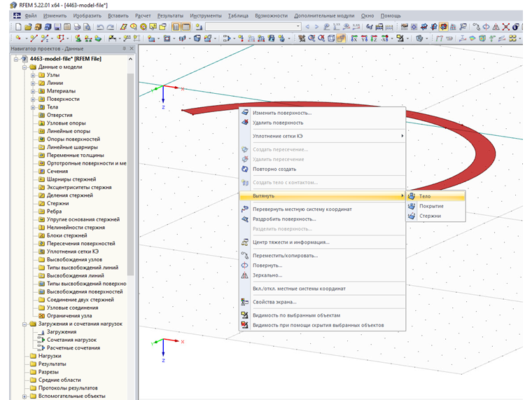Select Повторно создать context menu entry

(x=322, y=169)
